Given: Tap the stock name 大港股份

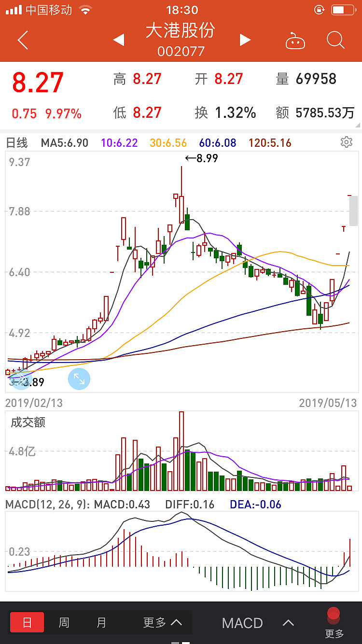Looking at the screenshot, I should (x=181, y=30).
